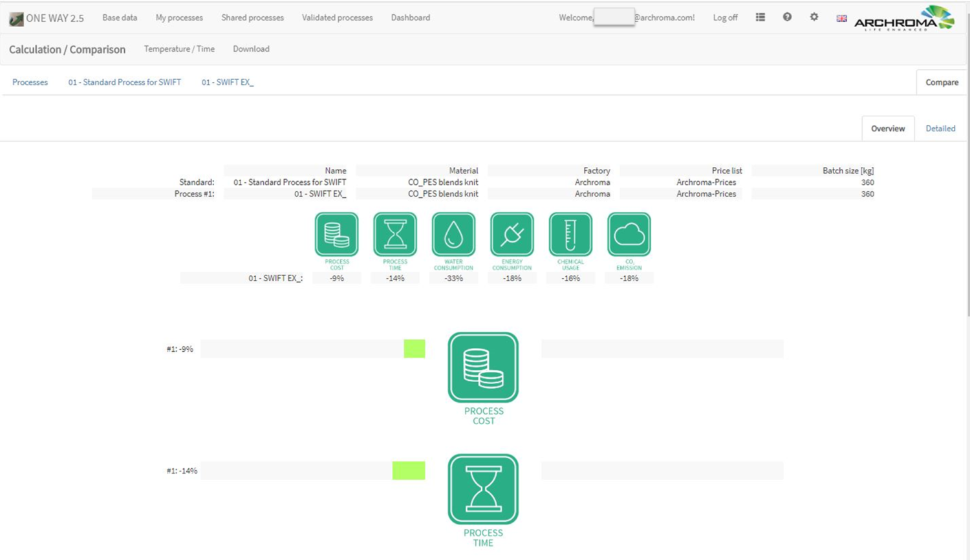The image size is (970, 560).
Task: Click the '#1: -9%' bar label
Action: [180, 349]
